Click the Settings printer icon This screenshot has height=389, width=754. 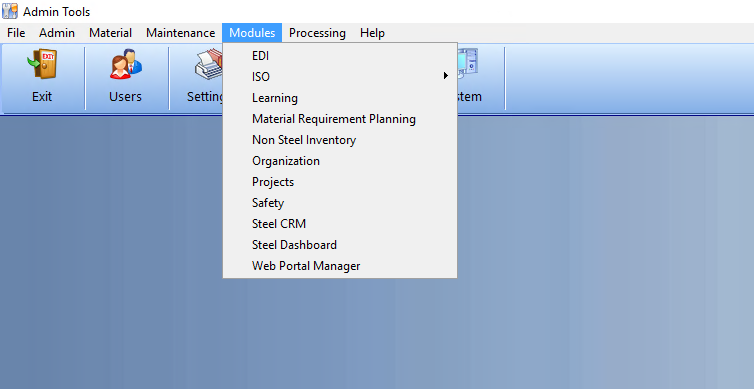coord(209,64)
